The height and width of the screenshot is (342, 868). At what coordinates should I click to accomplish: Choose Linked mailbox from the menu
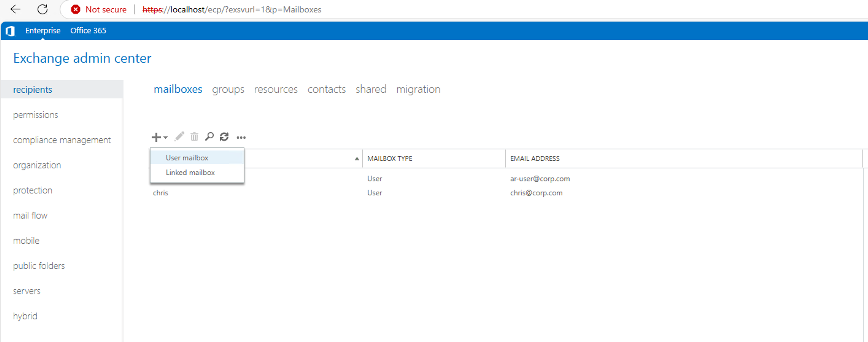197,173
